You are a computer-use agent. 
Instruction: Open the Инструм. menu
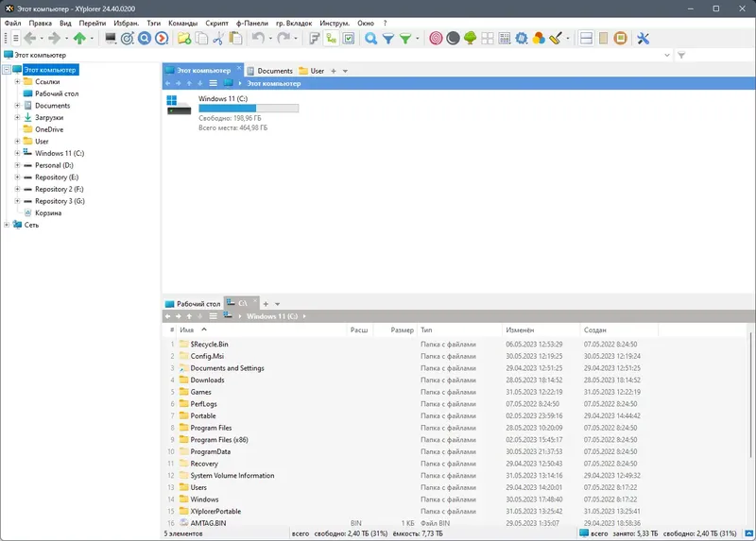[x=335, y=23]
